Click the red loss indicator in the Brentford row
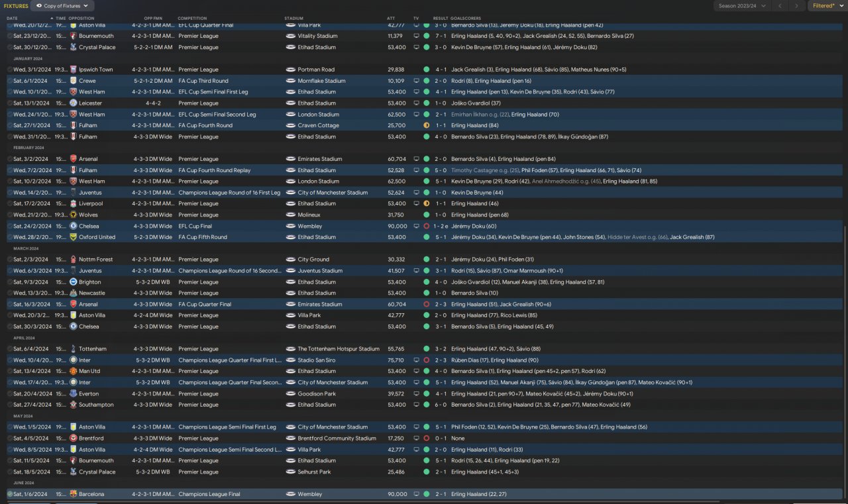This screenshot has height=504, width=848. pyautogui.click(x=427, y=438)
